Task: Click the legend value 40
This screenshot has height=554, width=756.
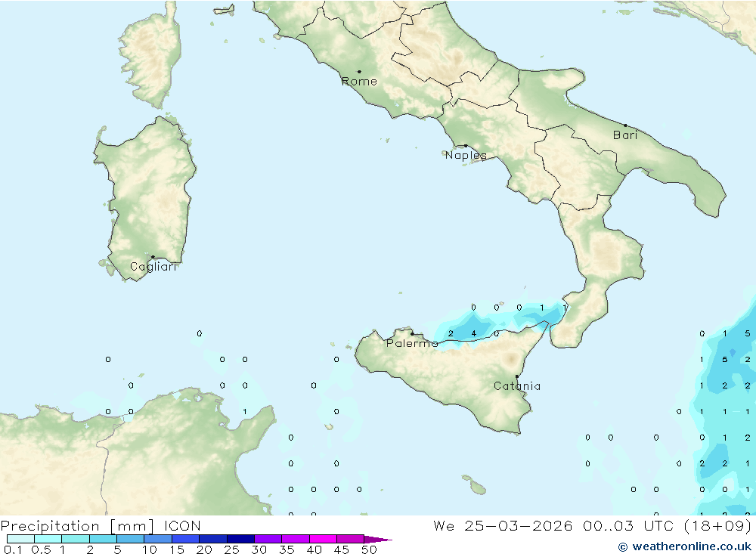Action: tap(314, 549)
